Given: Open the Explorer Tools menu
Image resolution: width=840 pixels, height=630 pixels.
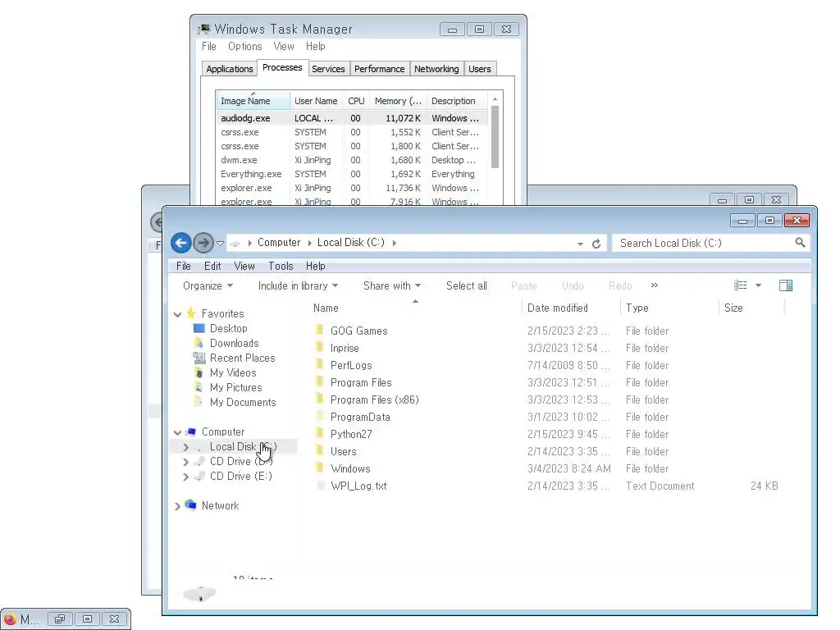Looking at the screenshot, I should click(281, 267).
